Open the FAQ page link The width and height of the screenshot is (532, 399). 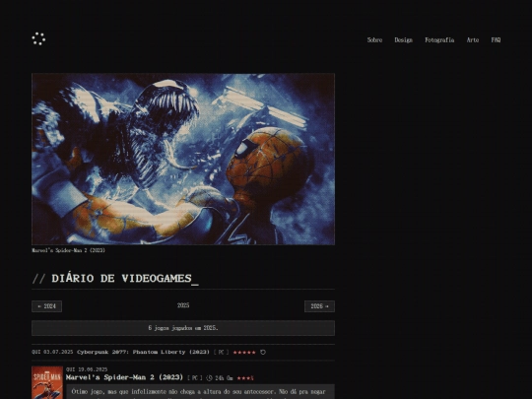pos(496,40)
